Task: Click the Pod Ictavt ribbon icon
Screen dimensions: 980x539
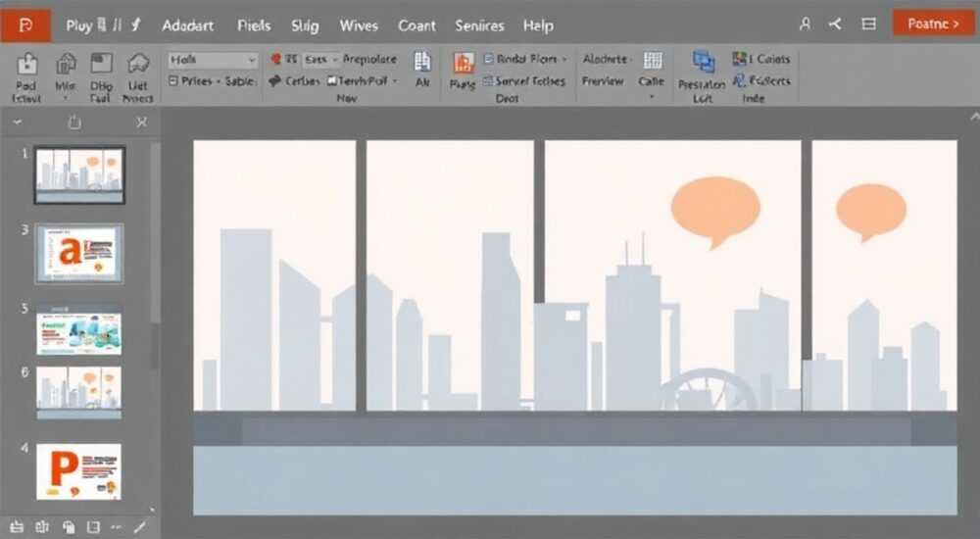Action: tap(26, 64)
